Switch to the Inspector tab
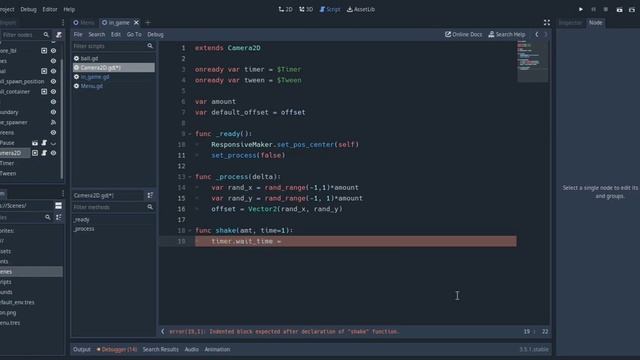Viewport: 640px width, 360px height. pyautogui.click(x=570, y=22)
